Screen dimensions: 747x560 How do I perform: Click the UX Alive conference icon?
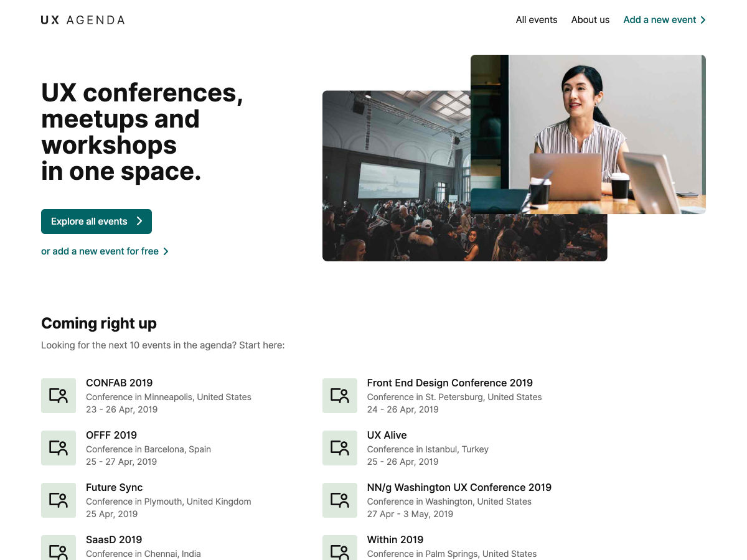(x=340, y=448)
